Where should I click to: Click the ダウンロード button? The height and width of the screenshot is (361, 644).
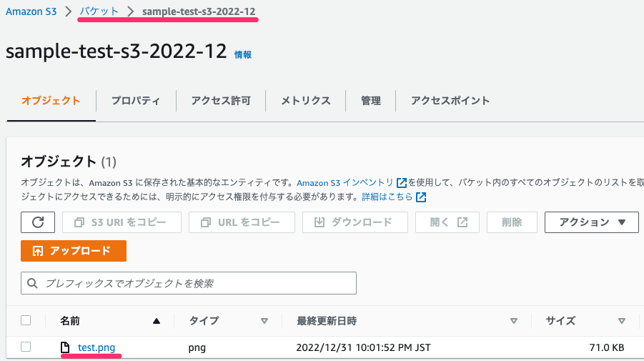pos(355,222)
